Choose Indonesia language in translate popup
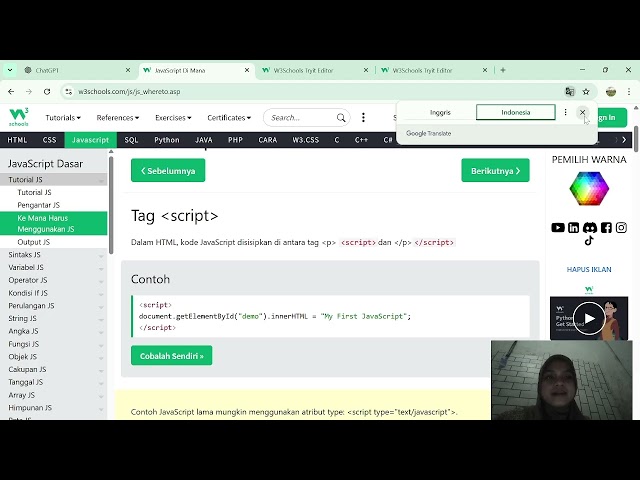The image size is (640, 480). pos(516,112)
